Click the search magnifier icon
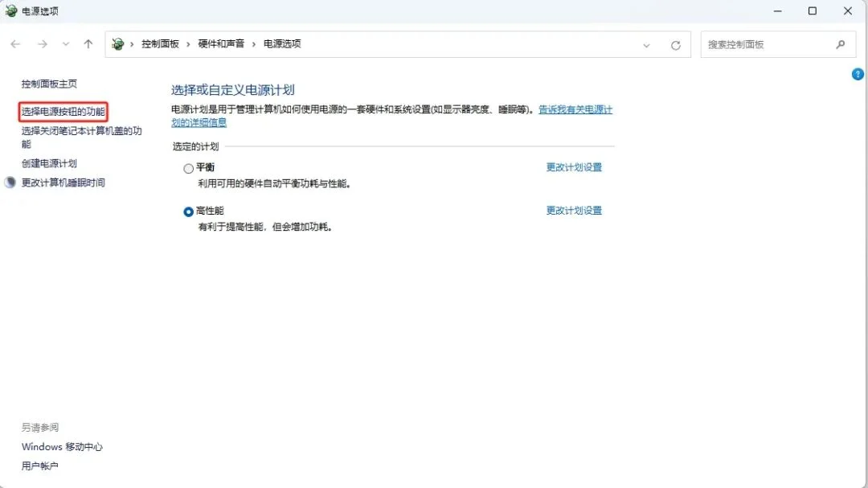The height and width of the screenshot is (488, 868). [x=840, y=44]
